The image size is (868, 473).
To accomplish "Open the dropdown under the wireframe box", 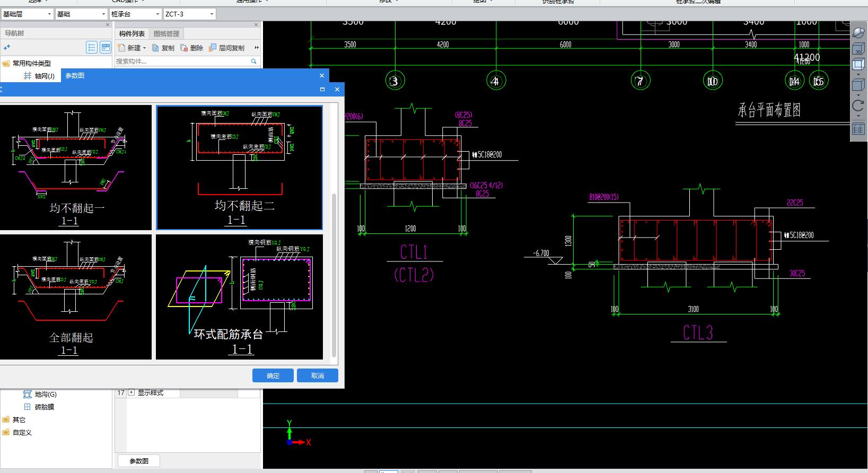I will tap(858, 75).
